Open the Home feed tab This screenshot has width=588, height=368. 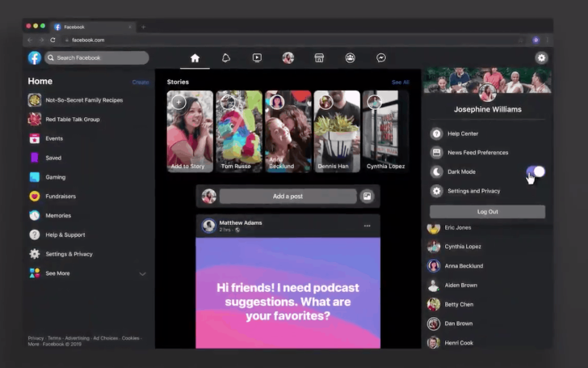(195, 58)
